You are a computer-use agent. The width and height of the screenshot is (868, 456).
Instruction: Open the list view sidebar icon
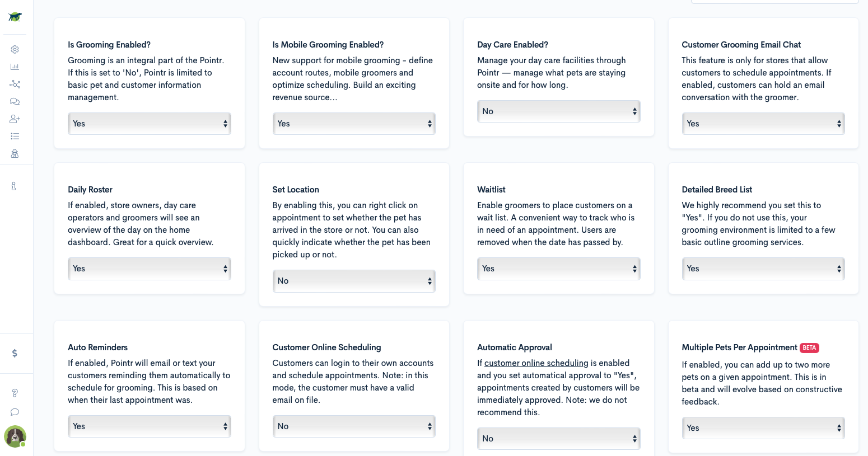(x=15, y=136)
